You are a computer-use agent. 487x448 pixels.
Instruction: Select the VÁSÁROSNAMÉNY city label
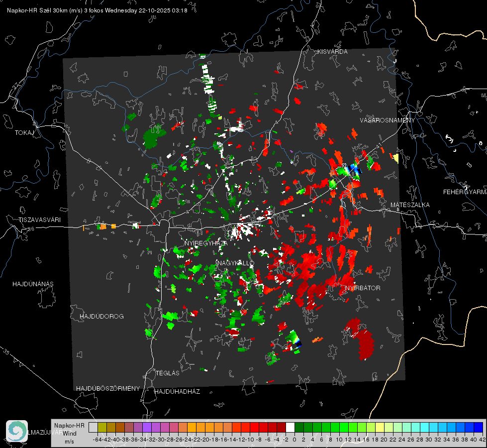(388, 120)
